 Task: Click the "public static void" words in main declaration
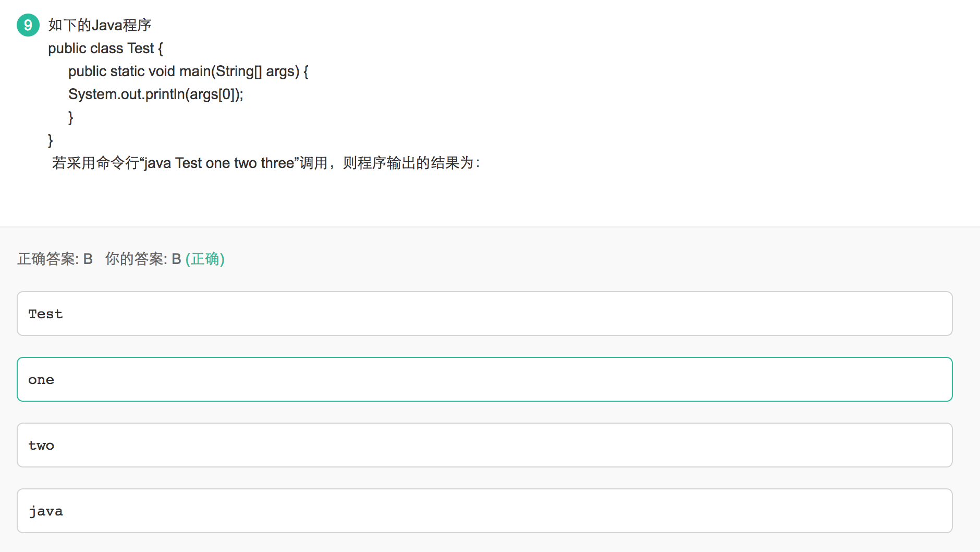click(x=121, y=71)
